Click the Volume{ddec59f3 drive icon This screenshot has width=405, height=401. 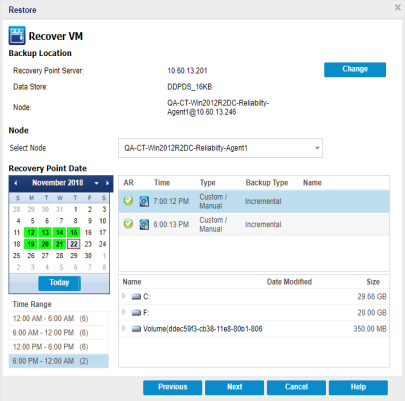[x=136, y=329]
